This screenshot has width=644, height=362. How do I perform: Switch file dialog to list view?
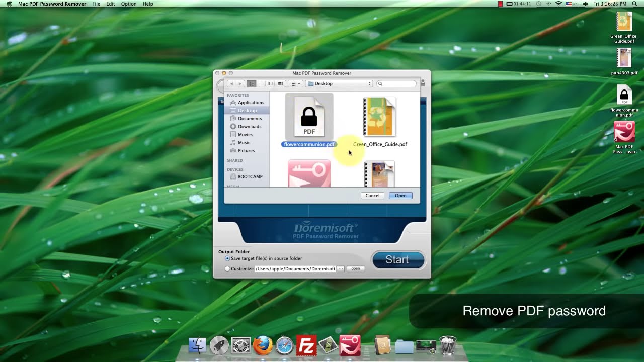[x=261, y=84]
